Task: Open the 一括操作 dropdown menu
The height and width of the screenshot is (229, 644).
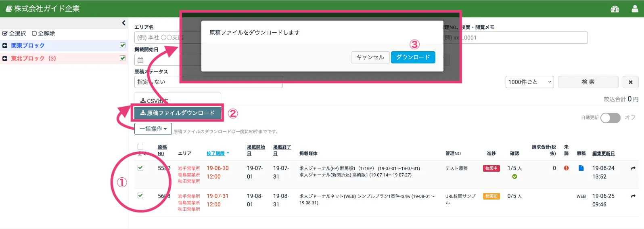Action: (x=153, y=129)
